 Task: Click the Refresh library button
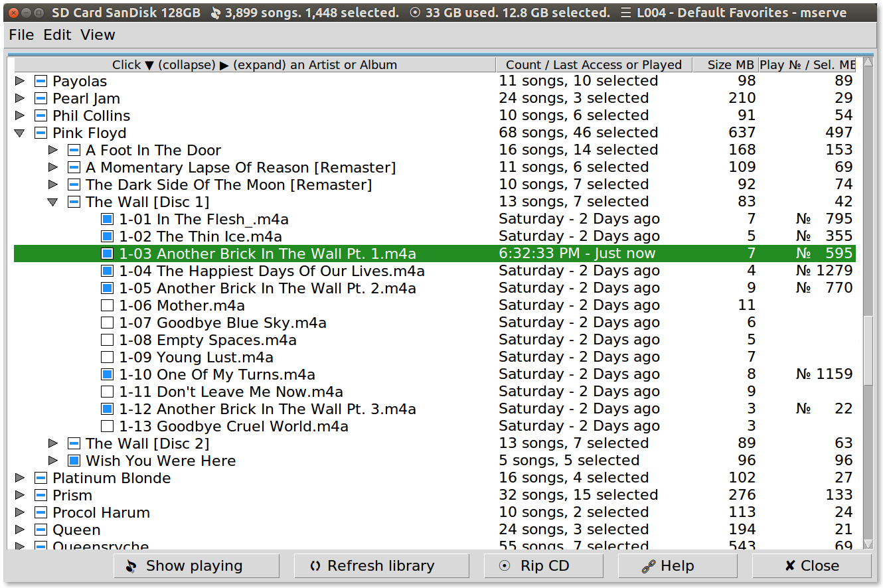click(382, 566)
